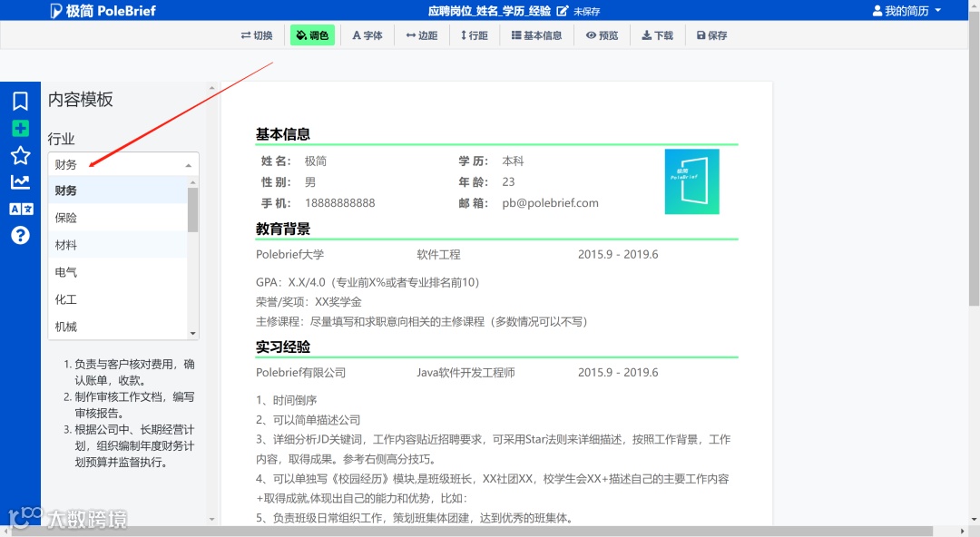Click the help question mark icon
Screen dimensions: 980x537
click(x=20, y=236)
